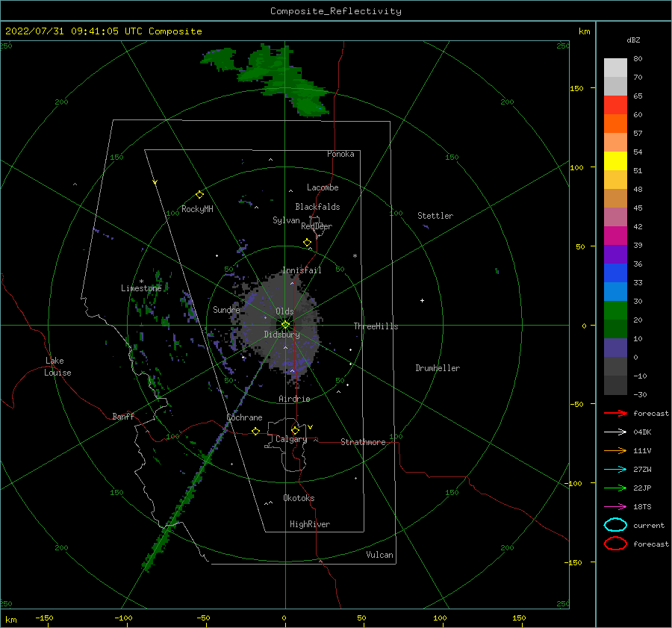Select the Didsbury label
672x628 pixels.
point(282,335)
